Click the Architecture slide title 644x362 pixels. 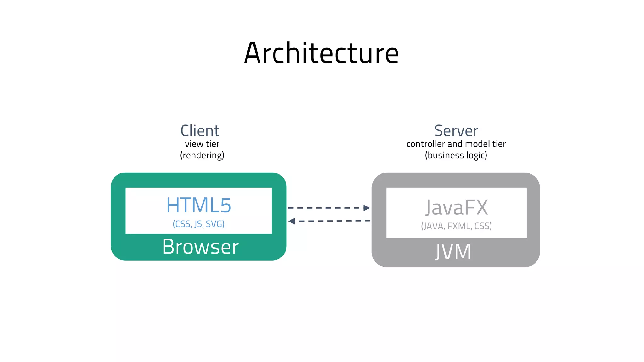[x=321, y=53]
